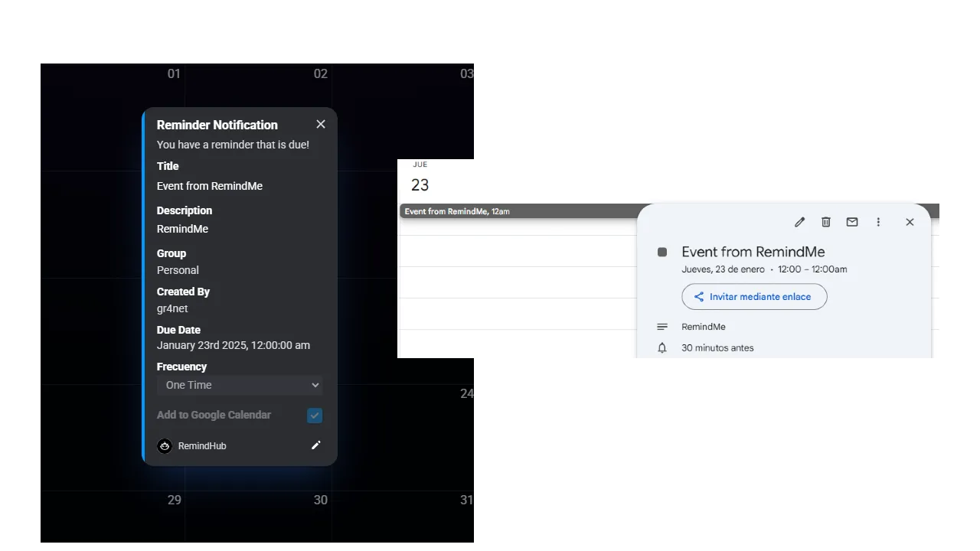Click the Invitar mediante enlace button
Screen dimensions: 980x551
tap(754, 296)
